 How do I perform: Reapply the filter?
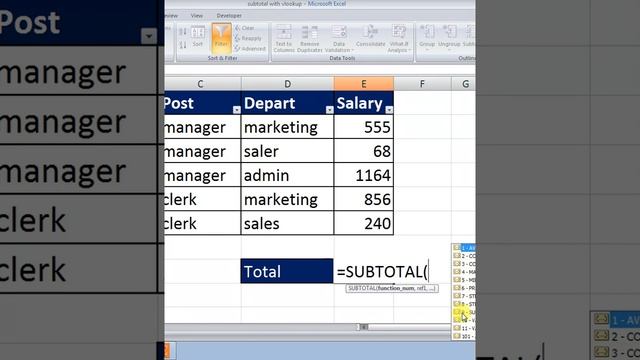click(248, 38)
